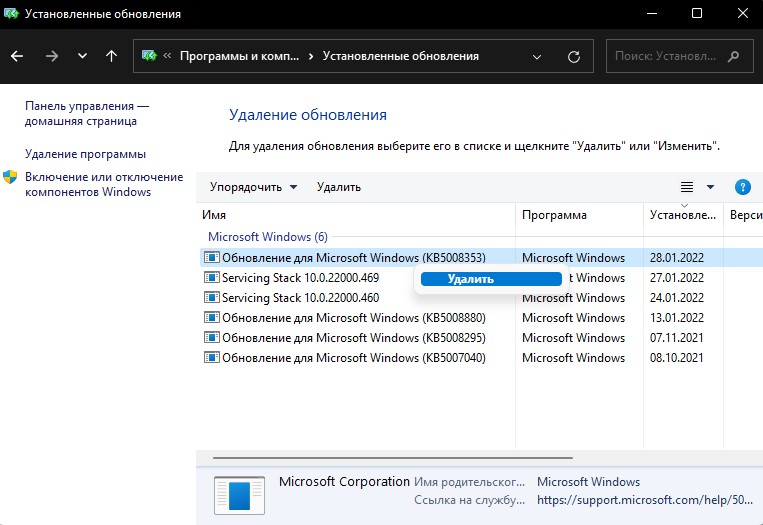Image resolution: width=763 pixels, height=525 pixels.
Task: Collapse the "Microsoft Windows (6)" group
Action: 268,237
